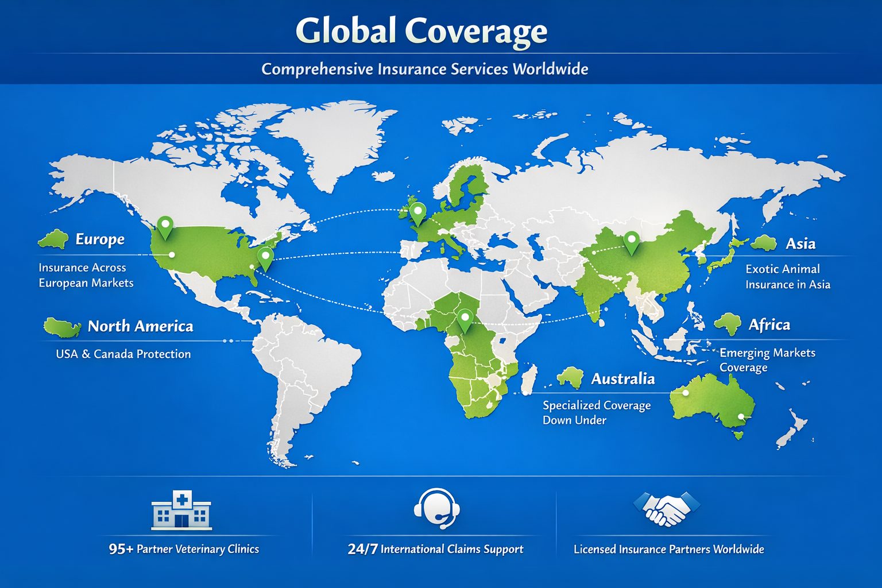Click the green icon beside Asia heading

pos(764,243)
